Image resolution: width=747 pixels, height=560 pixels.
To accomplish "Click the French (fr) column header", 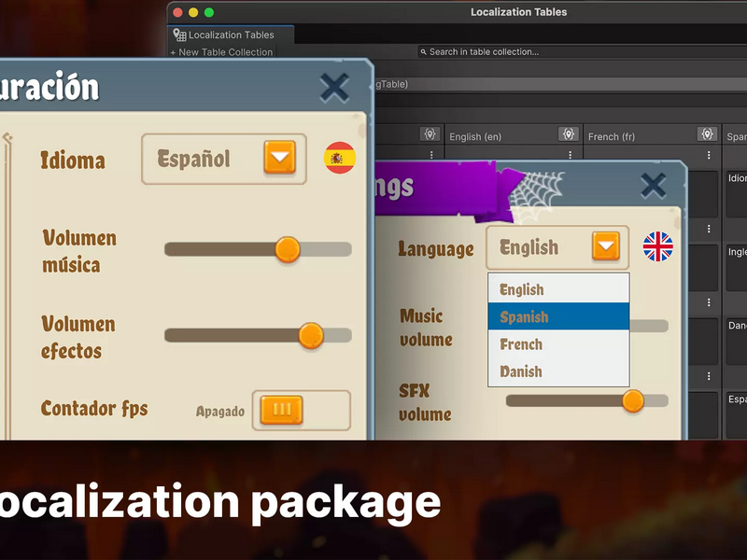I will tap(652, 136).
